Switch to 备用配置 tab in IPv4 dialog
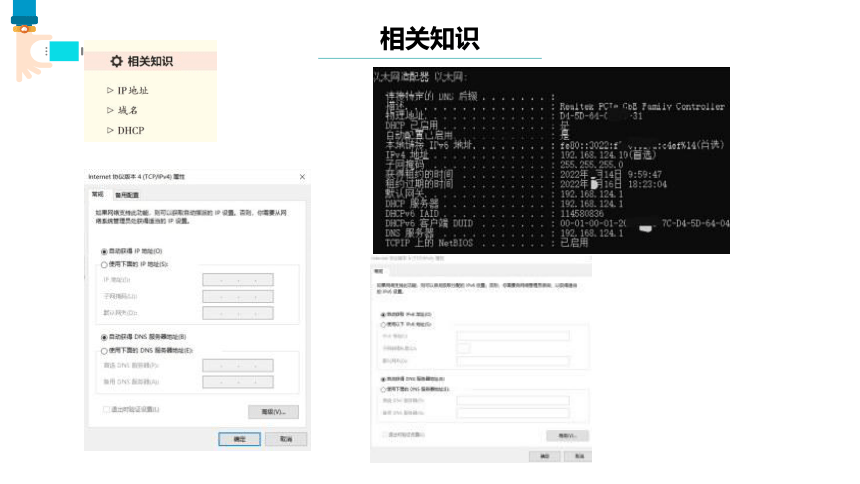The image size is (860, 484). tap(127, 195)
